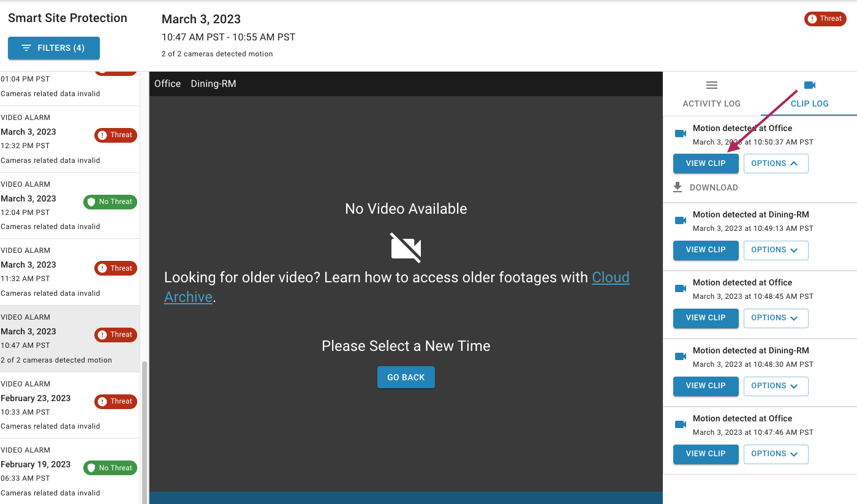Screen dimensions: 857x504
Task: Expand Options for the 10:49:13 AM clip
Action: point(776,250)
